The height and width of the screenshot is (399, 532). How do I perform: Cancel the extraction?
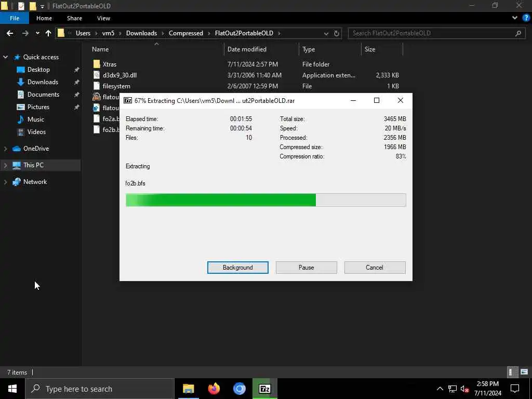pyautogui.click(x=375, y=268)
